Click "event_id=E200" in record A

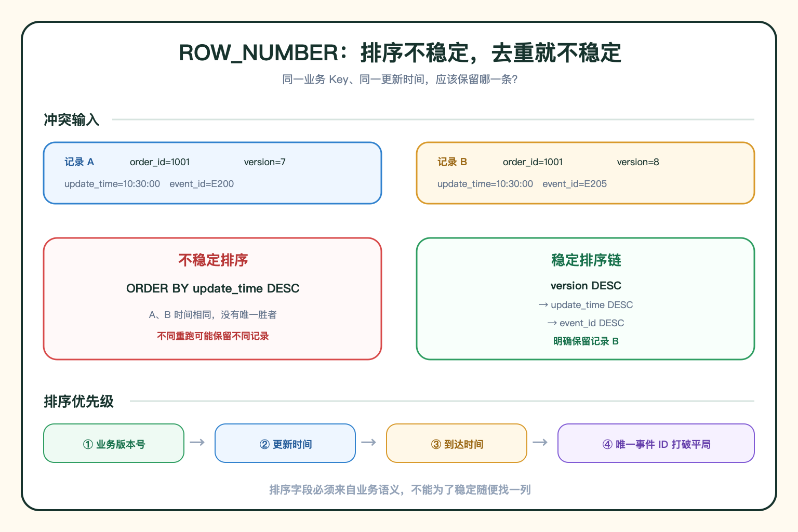[202, 184]
